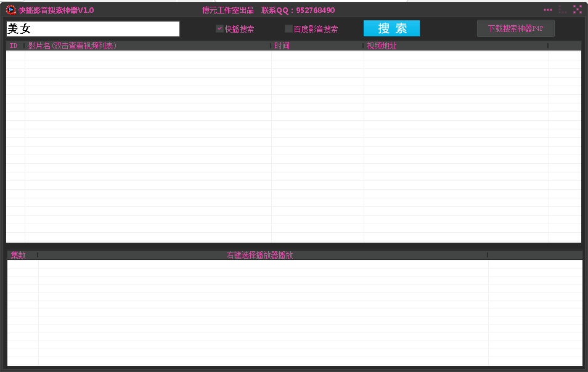This screenshot has height=372, width=588.
Task: Minimize window with the dotted line icon
Action: coord(548,10)
